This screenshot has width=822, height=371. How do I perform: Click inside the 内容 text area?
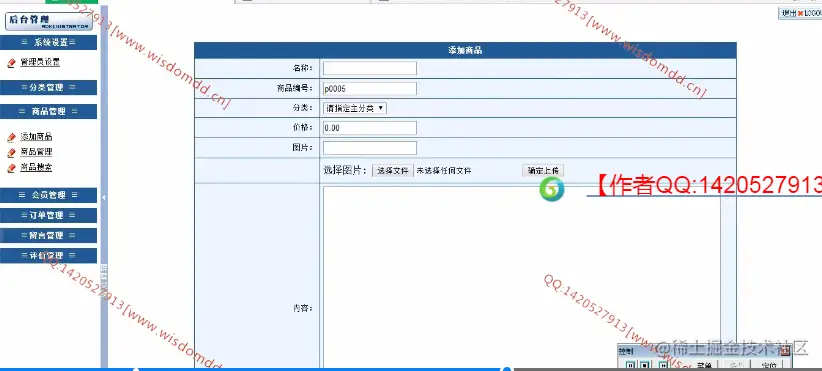[522, 278]
